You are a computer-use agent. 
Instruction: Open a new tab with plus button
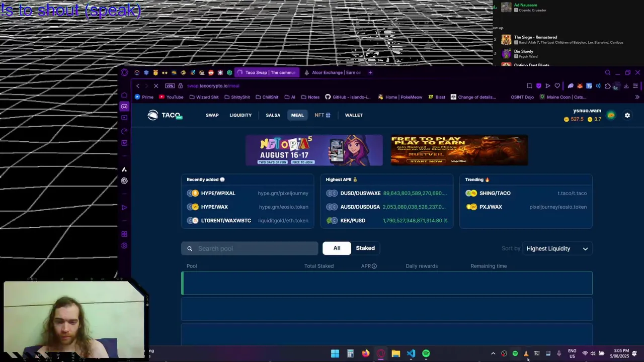click(x=370, y=73)
